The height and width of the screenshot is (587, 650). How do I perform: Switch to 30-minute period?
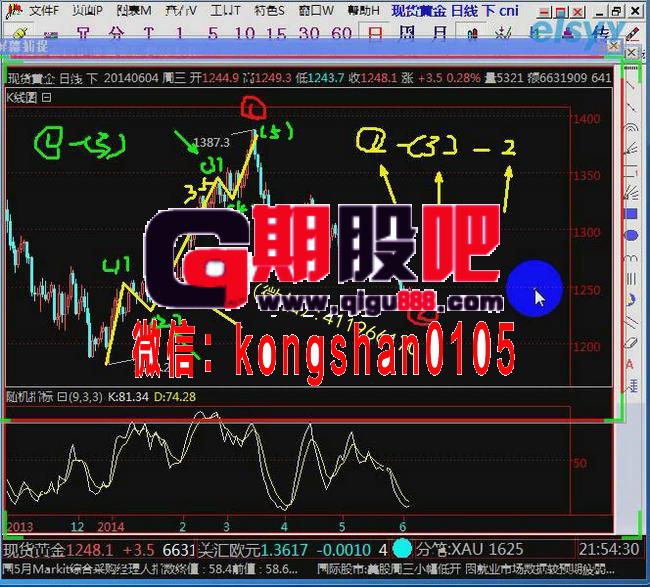click(309, 33)
